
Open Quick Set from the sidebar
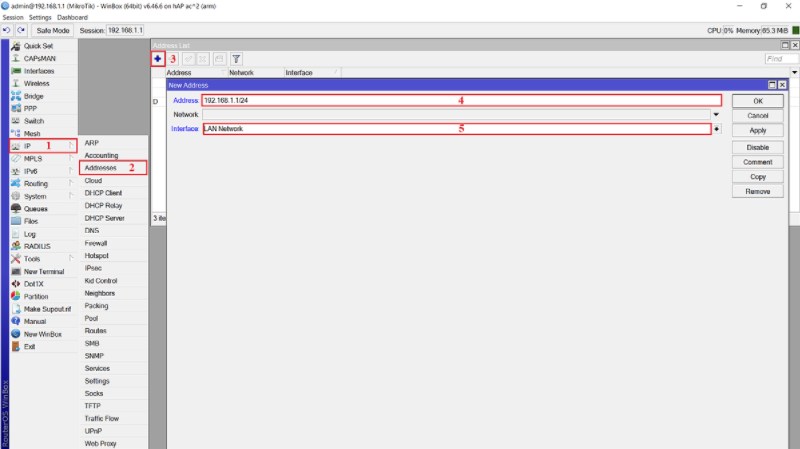point(38,46)
